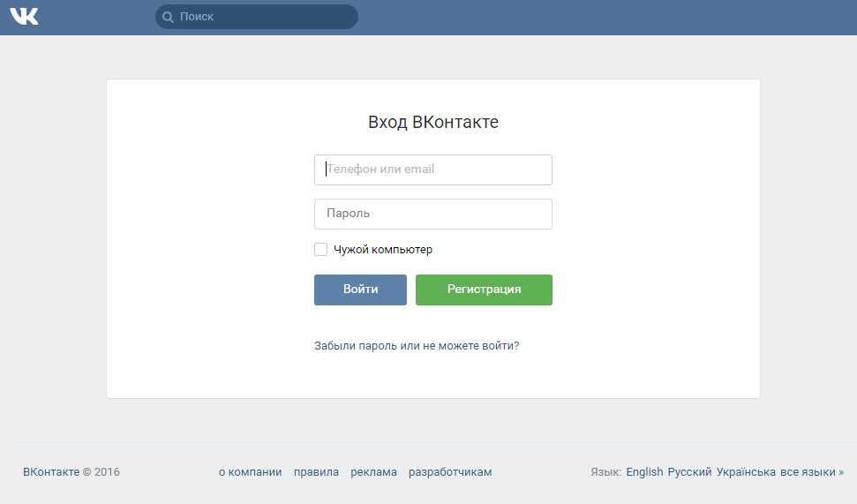Click ВКонтакте in the footer copyright
Image resolution: width=857 pixels, height=504 pixels.
(x=51, y=472)
